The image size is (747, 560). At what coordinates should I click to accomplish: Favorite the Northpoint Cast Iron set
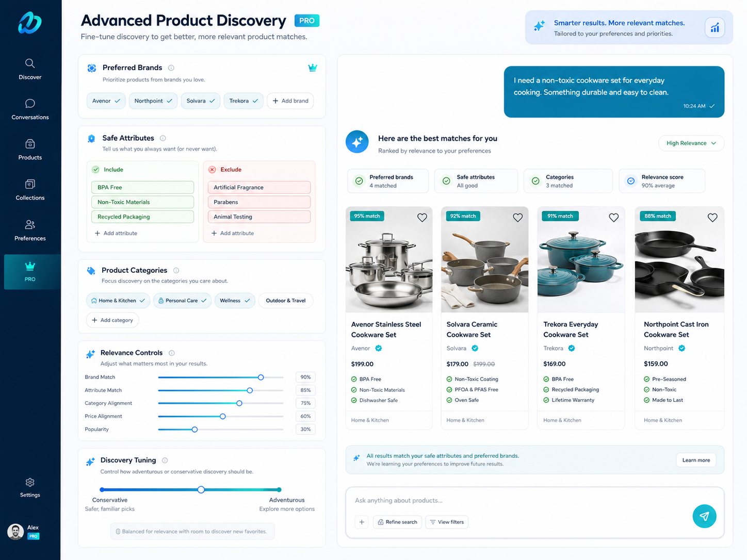[x=712, y=218]
